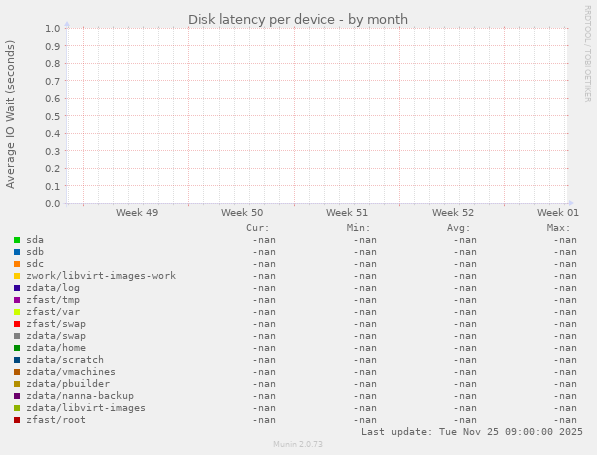Select the zdata/scratch label
Screen dimensions: 597x455
tap(65, 360)
